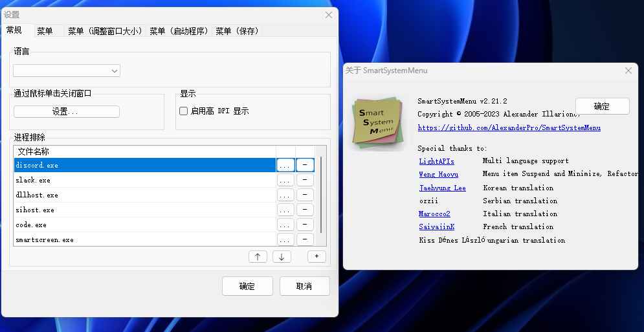
Task: Enable the 启用高 DPI 显示 checkbox
Action: (x=184, y=111)
